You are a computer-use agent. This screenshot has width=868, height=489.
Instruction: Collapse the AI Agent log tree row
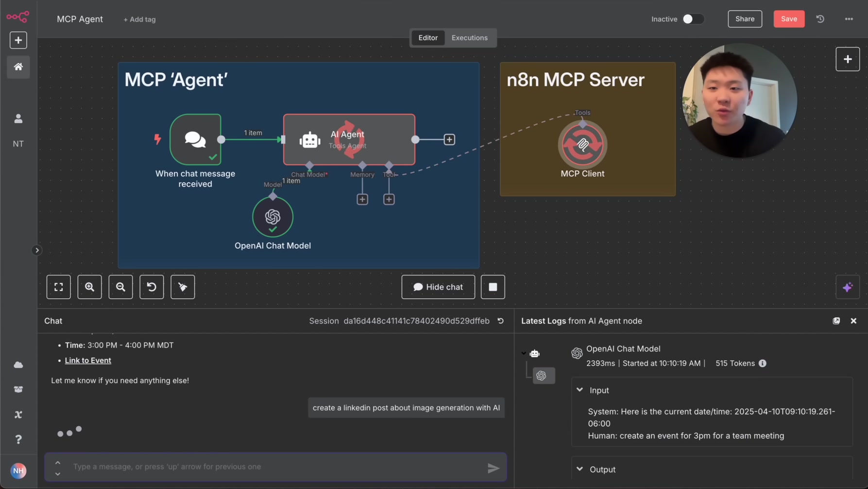pos(524,354)
